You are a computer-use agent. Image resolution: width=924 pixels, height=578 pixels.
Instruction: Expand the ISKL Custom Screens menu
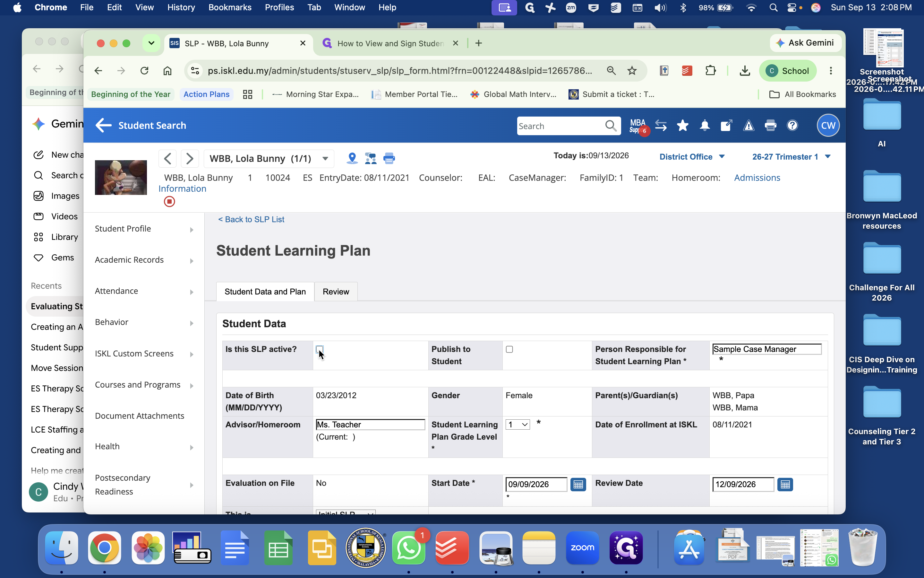144,354
